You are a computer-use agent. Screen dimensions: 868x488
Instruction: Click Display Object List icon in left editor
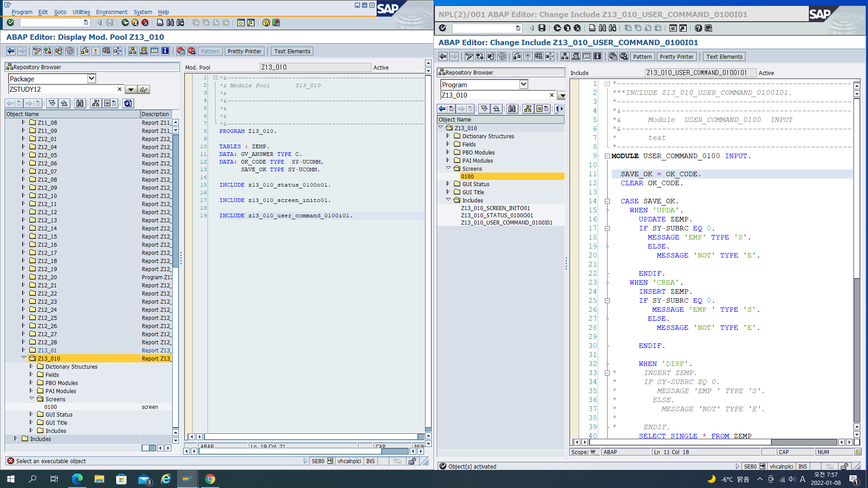[x=132, y=51]
